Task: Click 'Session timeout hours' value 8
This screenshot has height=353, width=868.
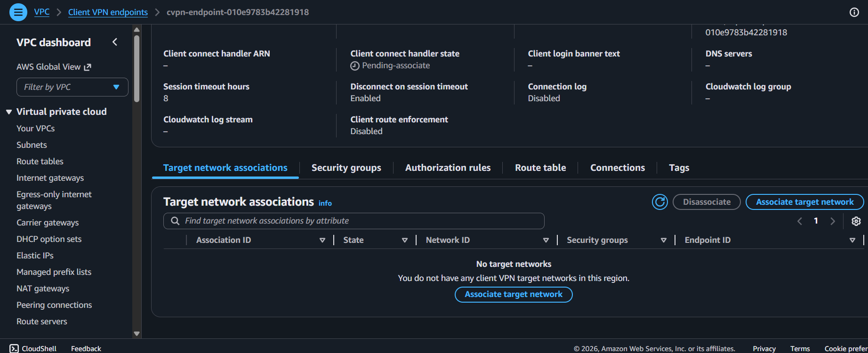Action: pyautogui.click(x=166, y=98)
